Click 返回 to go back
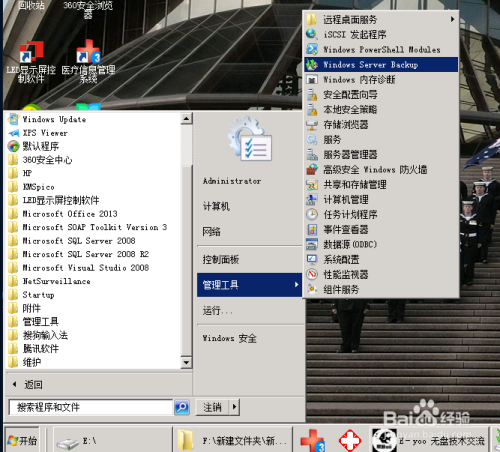This screenshot has width=500, height=452. 28,385
